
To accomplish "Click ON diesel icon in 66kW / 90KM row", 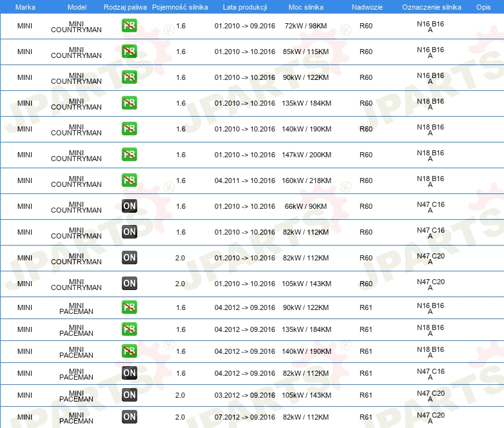I will coord(129,206).
